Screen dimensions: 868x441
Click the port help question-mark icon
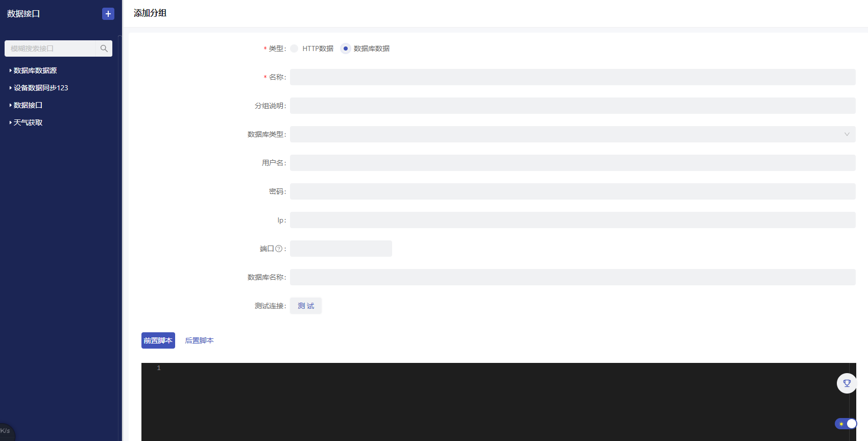point(279,249)
